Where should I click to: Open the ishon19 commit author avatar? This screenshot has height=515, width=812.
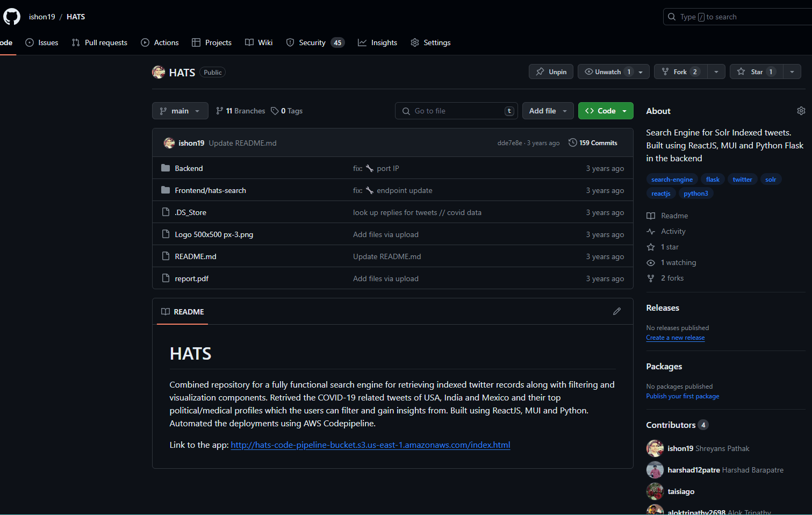tap(169, 143)
